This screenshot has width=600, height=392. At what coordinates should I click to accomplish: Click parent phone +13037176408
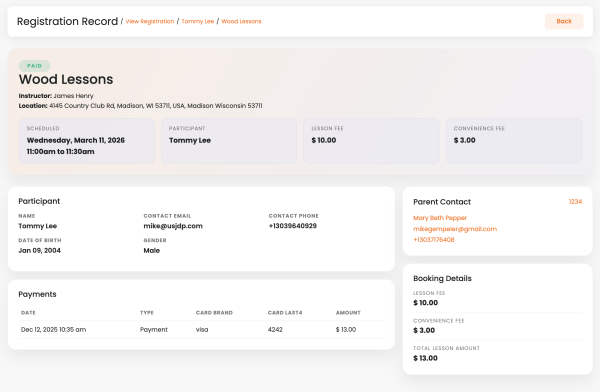434,240
